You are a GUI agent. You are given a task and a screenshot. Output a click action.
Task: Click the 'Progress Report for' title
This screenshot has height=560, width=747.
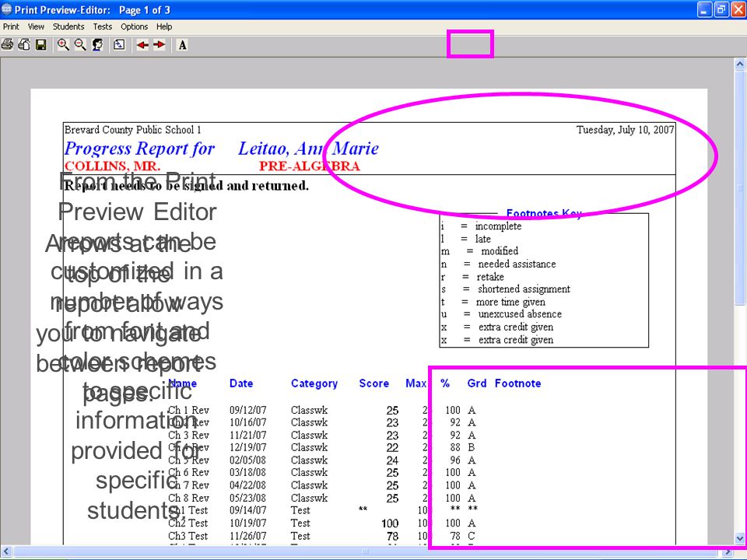139,149
